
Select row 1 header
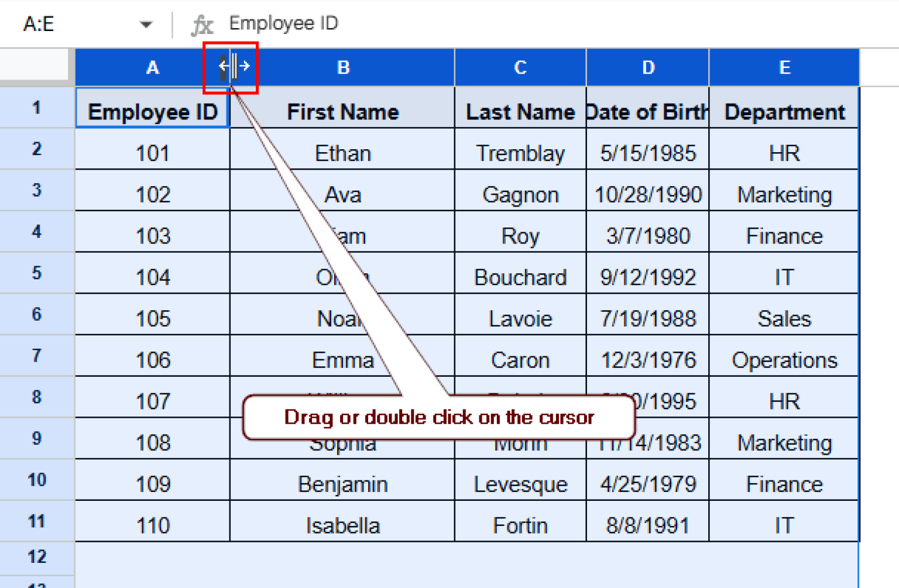37,108
